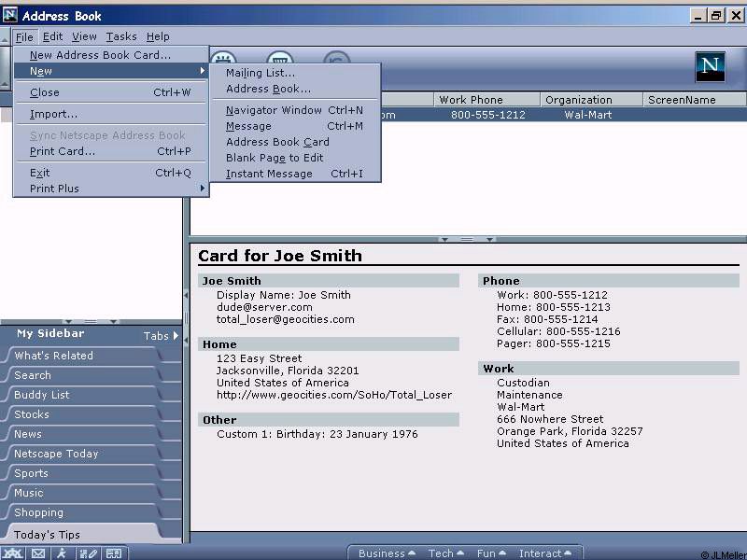Open the Fun menu in the bottom bar
The width and height of the screenshot is (747, 560).
coord(491,553)
